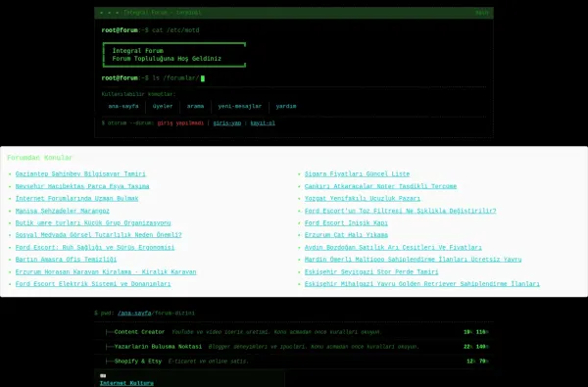This screenshot has height=387, width=588.
Task: Open Ford Escort Elektrik Sistemi topic
Action: pyautogui.click(x=93, y=284)
